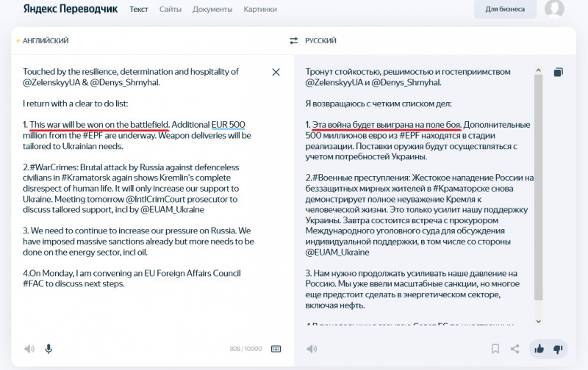Viewport: 588px width, 370px height.
Task: Open the Картинки tab
Action: click(260, 10)
